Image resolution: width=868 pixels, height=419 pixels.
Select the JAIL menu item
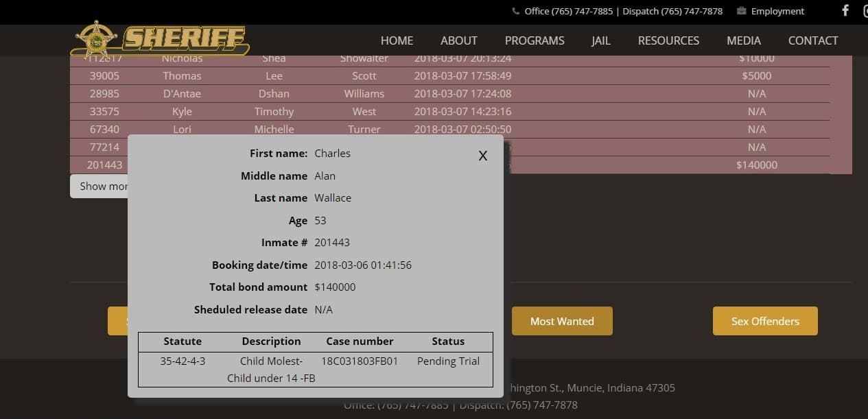click(x=601, y=40)
